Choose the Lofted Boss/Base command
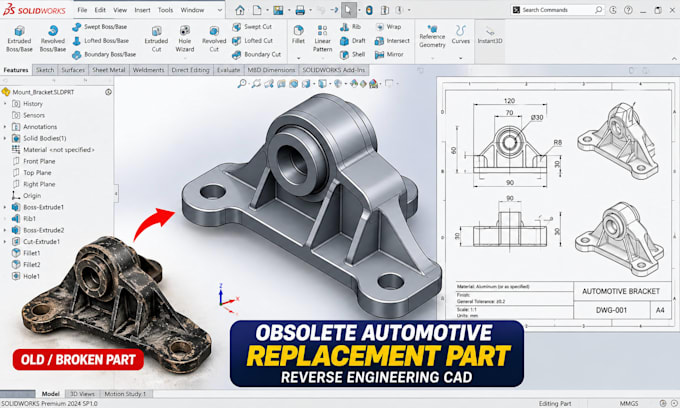 [101, 41]
